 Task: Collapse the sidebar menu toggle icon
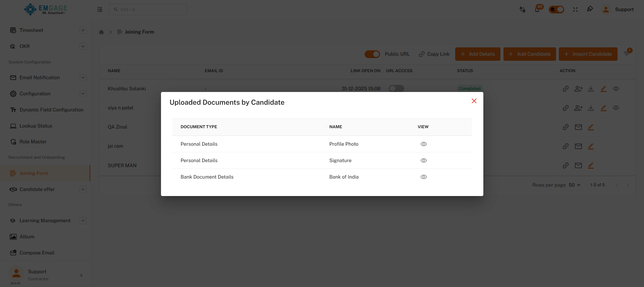(100, 9)
